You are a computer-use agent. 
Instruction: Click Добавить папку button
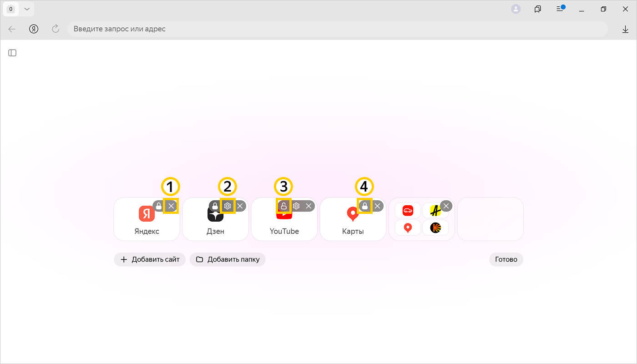tap(227, 259)
